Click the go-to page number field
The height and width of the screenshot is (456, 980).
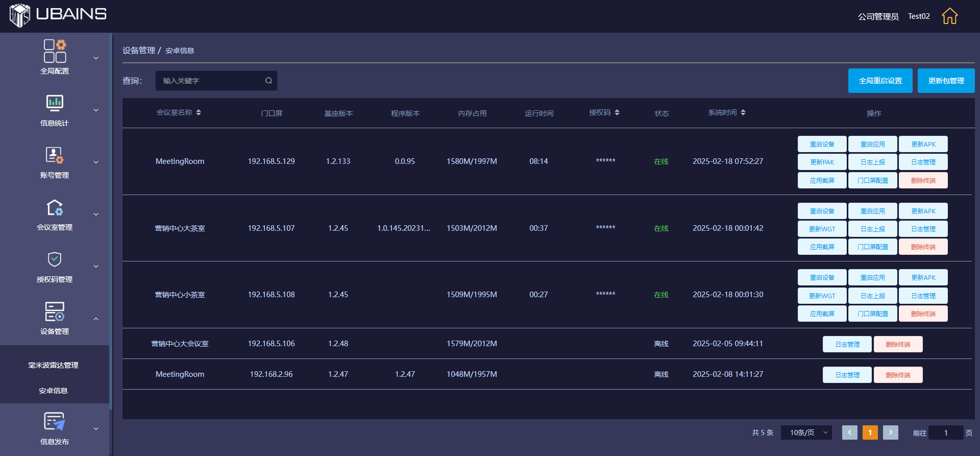click(946, 433)
